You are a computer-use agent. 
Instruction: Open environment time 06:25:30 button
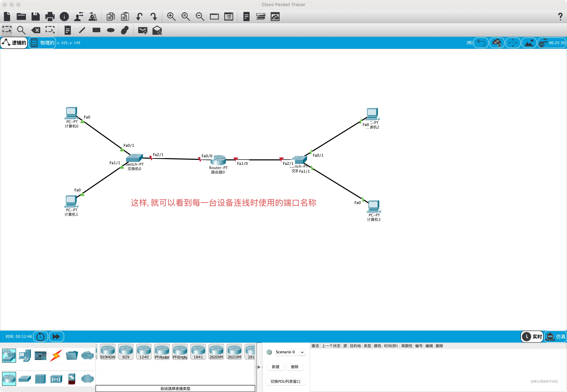click(x=552, y=43)
